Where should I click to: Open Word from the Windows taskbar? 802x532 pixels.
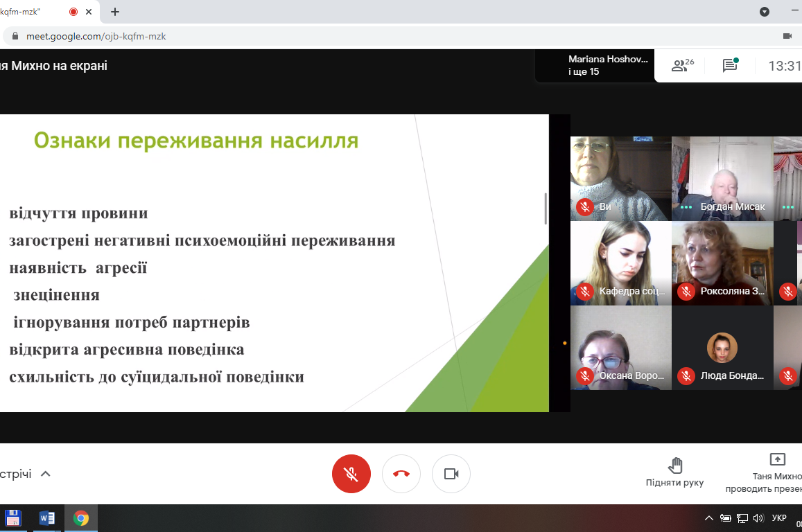47,518
